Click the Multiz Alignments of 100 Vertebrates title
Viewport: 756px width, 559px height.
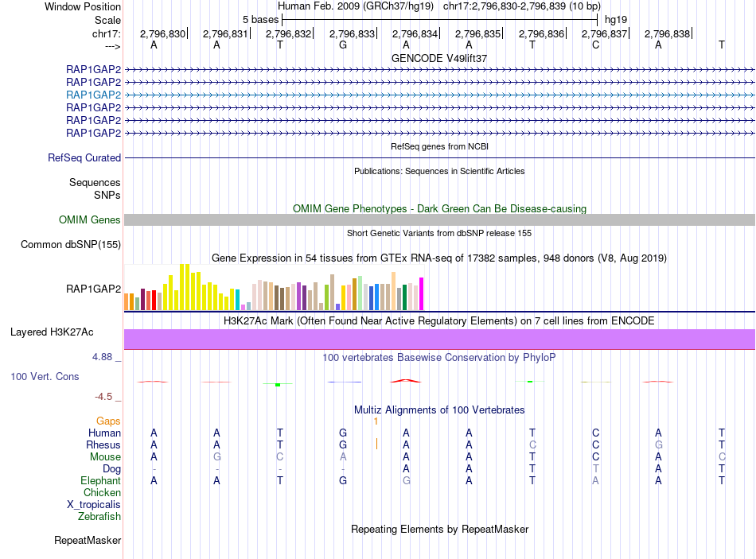coord(439,410)
